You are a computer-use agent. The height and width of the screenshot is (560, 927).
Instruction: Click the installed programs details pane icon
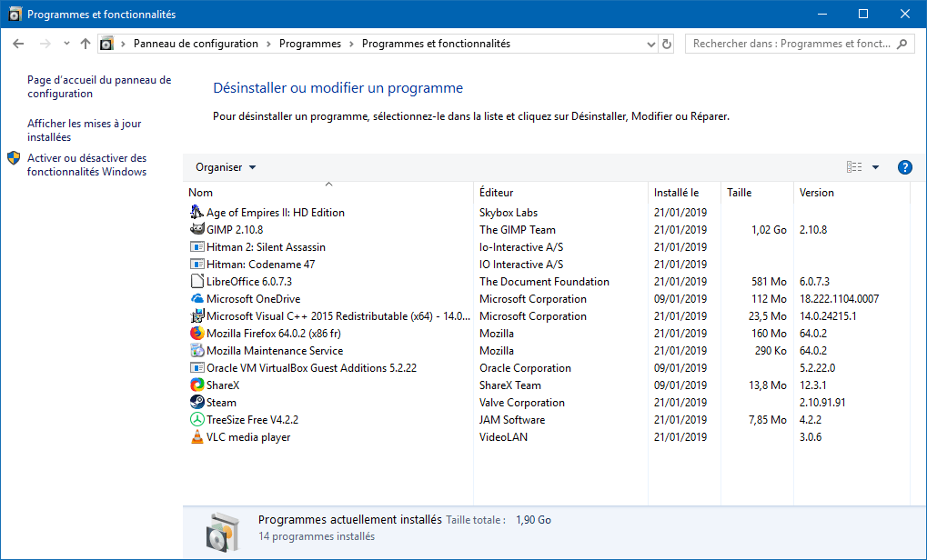pos(223,531)
